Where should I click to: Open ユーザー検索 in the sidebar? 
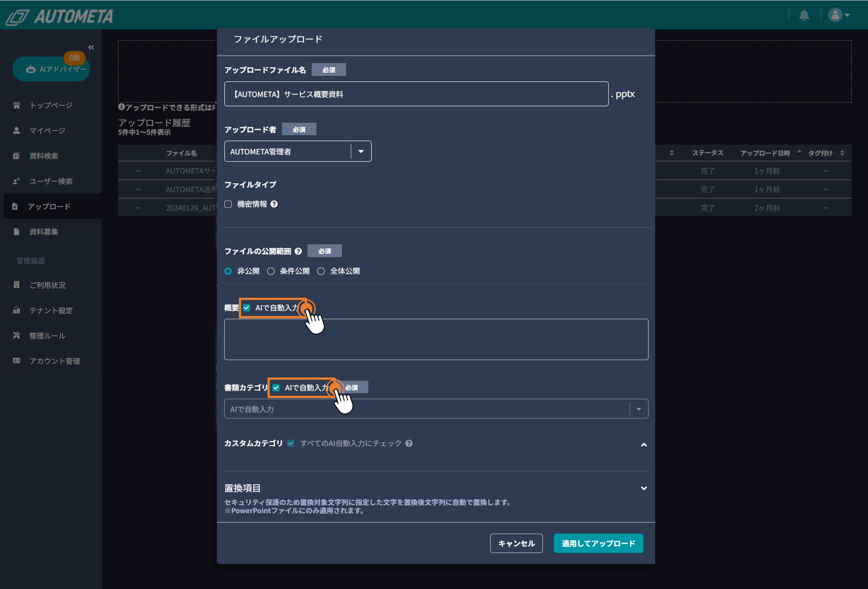(51, 181)
